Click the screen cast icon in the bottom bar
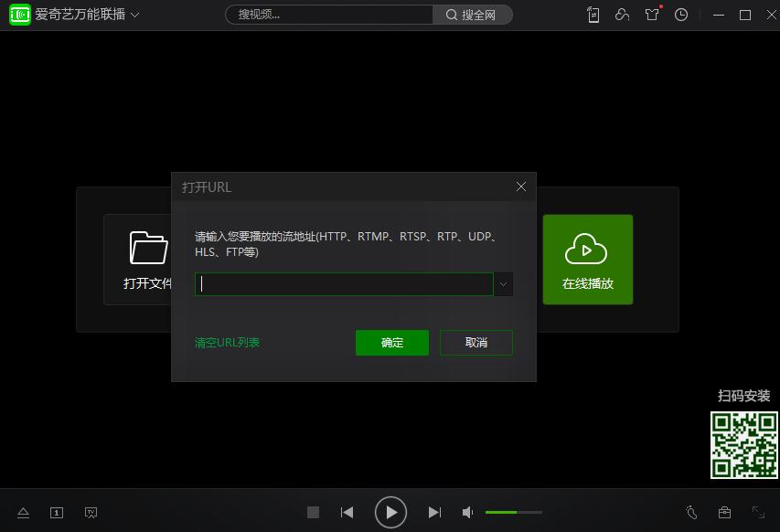 point(91,512)
